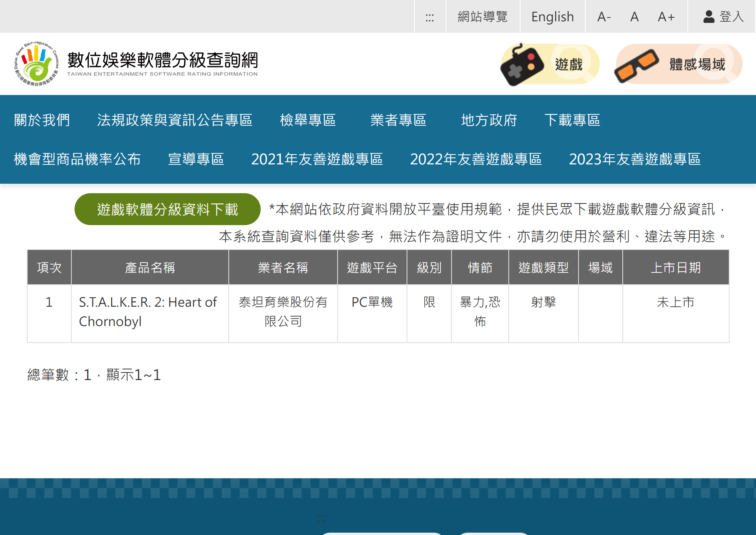Open 下載專區 menu
This screenshot has height=535, width=756.
click(x=572, y=120)
